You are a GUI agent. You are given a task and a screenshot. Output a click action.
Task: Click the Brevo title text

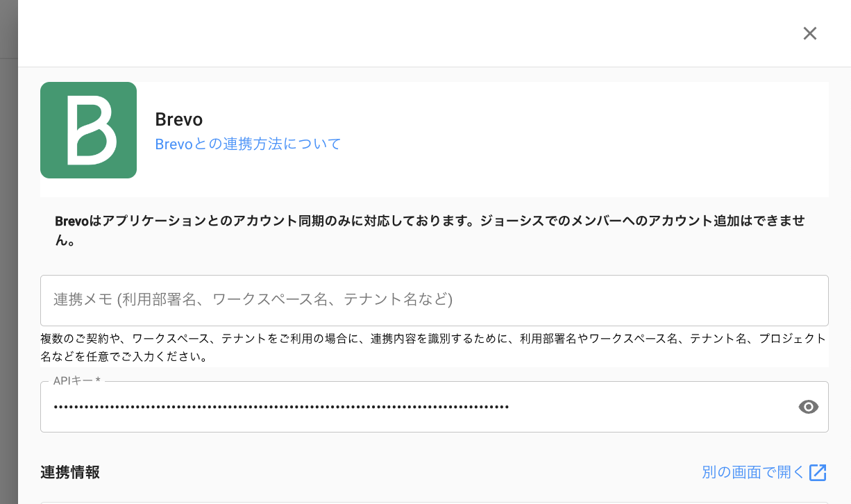(x=178, y=119)
